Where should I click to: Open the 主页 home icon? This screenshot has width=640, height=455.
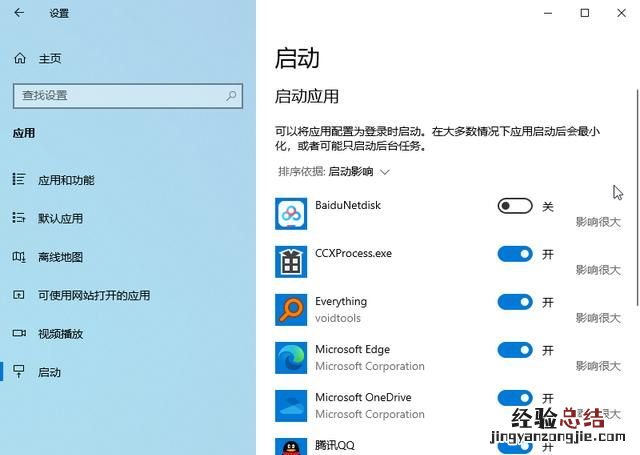[x=20, y=58]
